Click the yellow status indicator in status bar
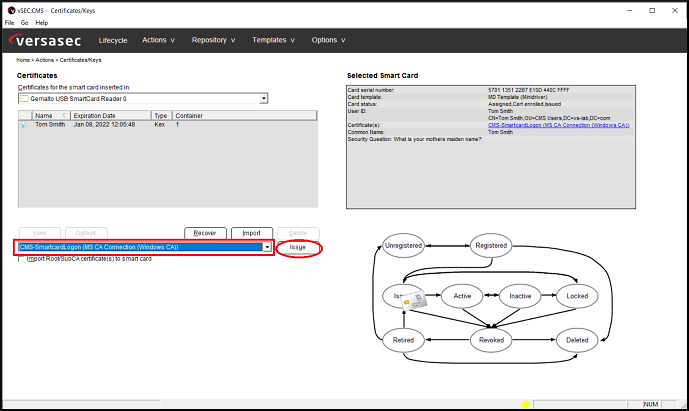This screenshot has height=411, width=689. click(526, 404)
